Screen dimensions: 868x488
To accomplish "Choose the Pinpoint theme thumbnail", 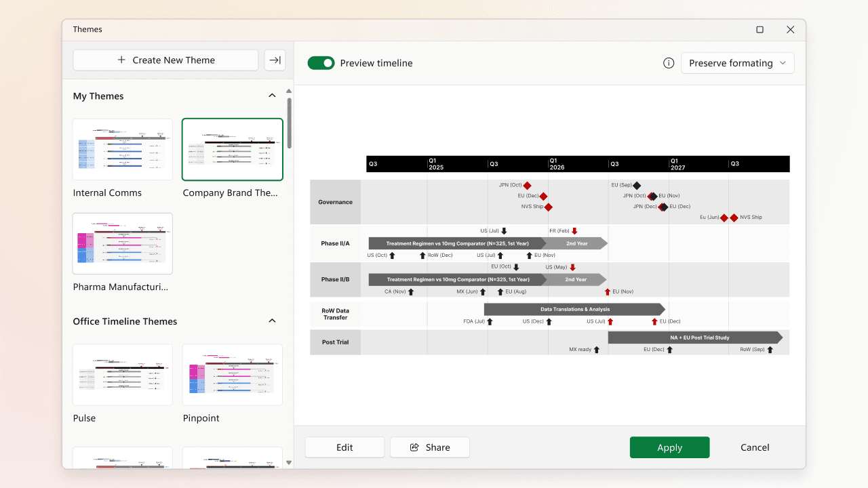I will click(x=233, y=375).
